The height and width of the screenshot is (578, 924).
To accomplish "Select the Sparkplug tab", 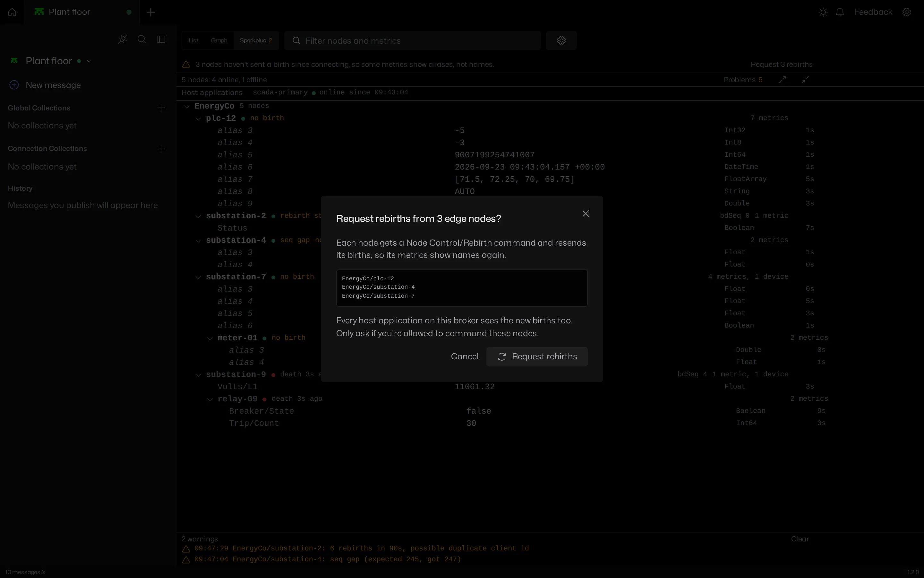I will point(256,40).
